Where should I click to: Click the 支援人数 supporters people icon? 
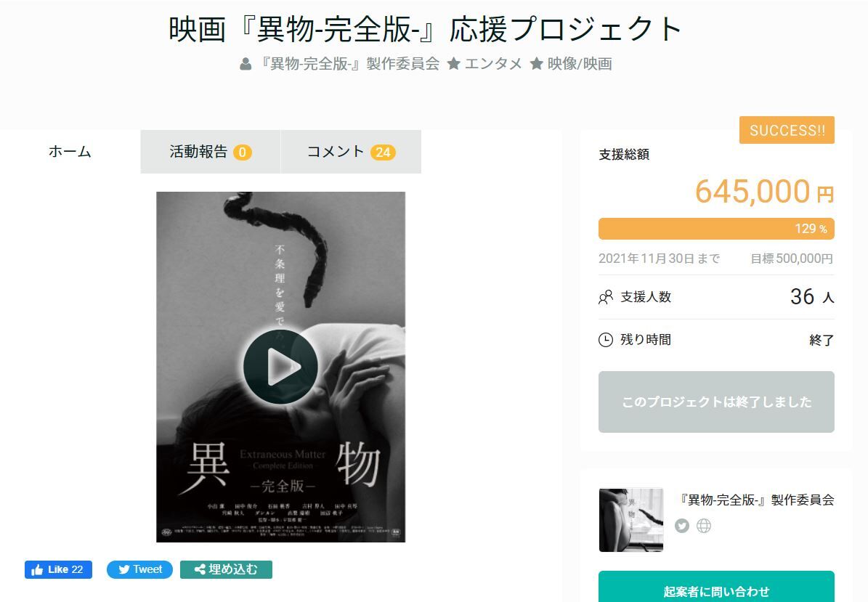click(606, 297)
